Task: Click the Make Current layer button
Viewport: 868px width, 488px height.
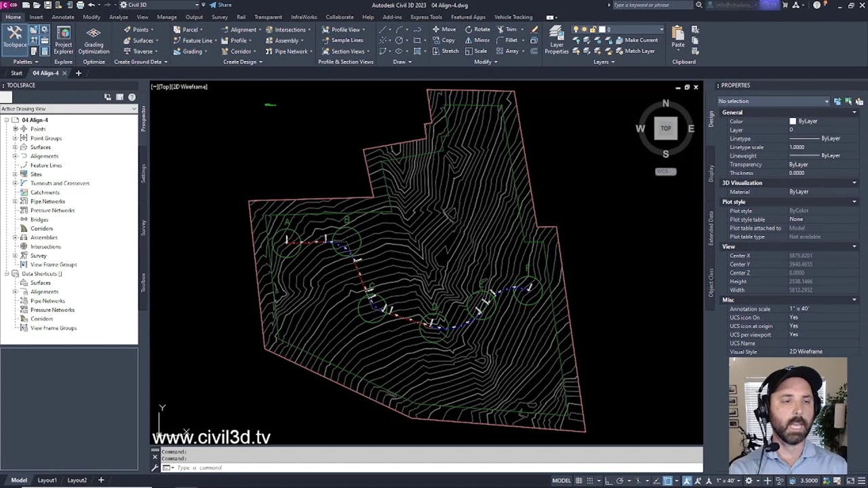Action: [638, 40]
